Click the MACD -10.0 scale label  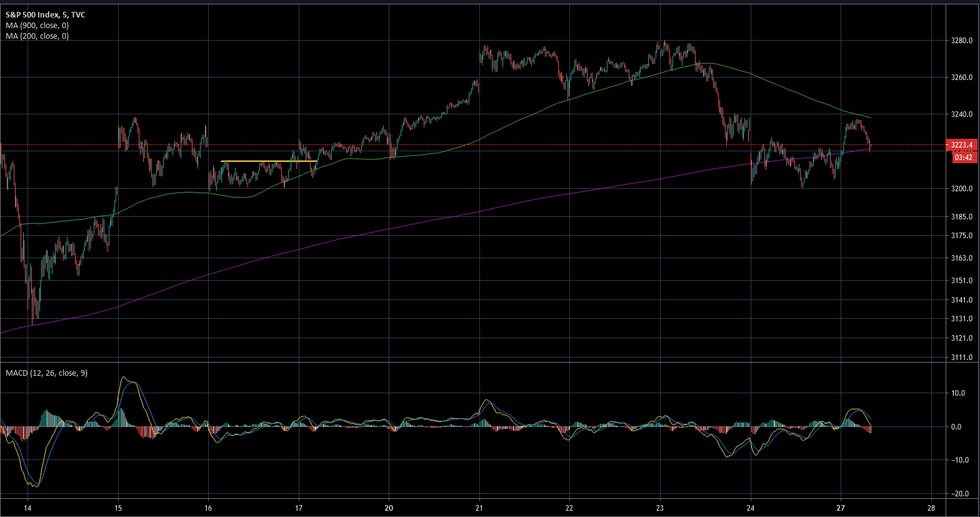click(959, 460)
